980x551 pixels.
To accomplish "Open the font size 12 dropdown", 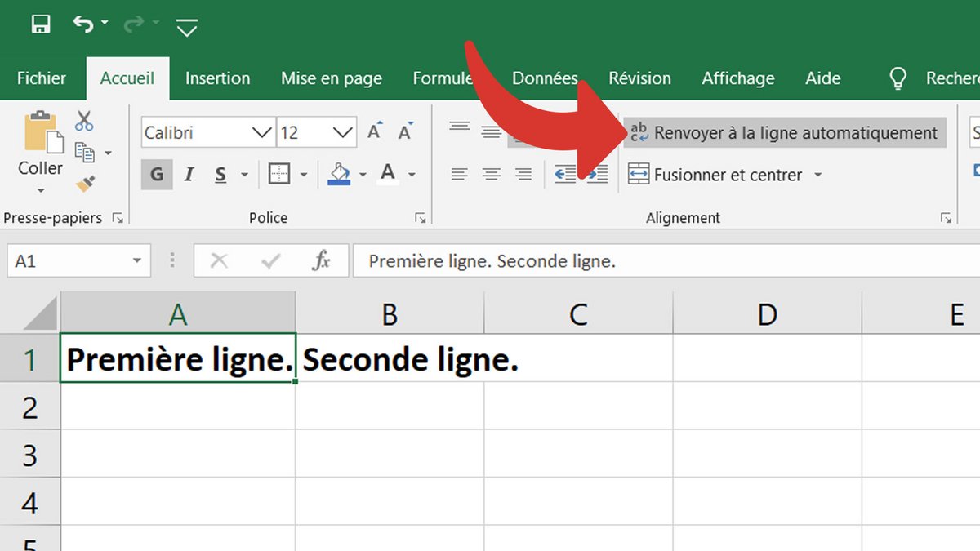I will (343, 132).
